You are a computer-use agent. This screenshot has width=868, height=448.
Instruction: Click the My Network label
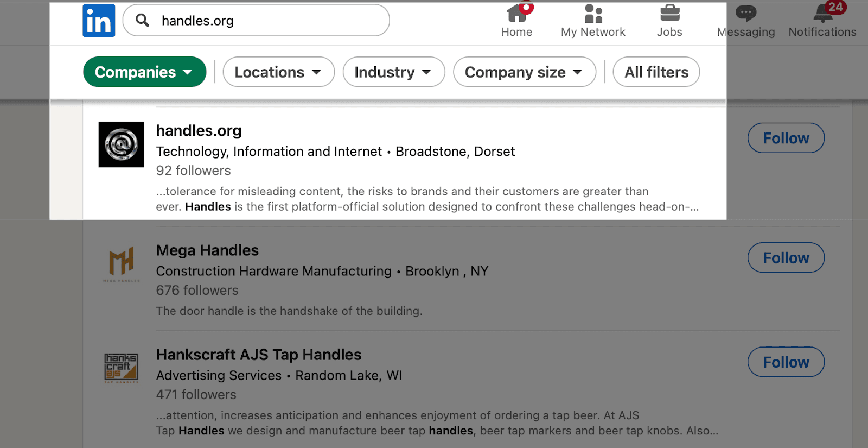[x=593, y=32]
